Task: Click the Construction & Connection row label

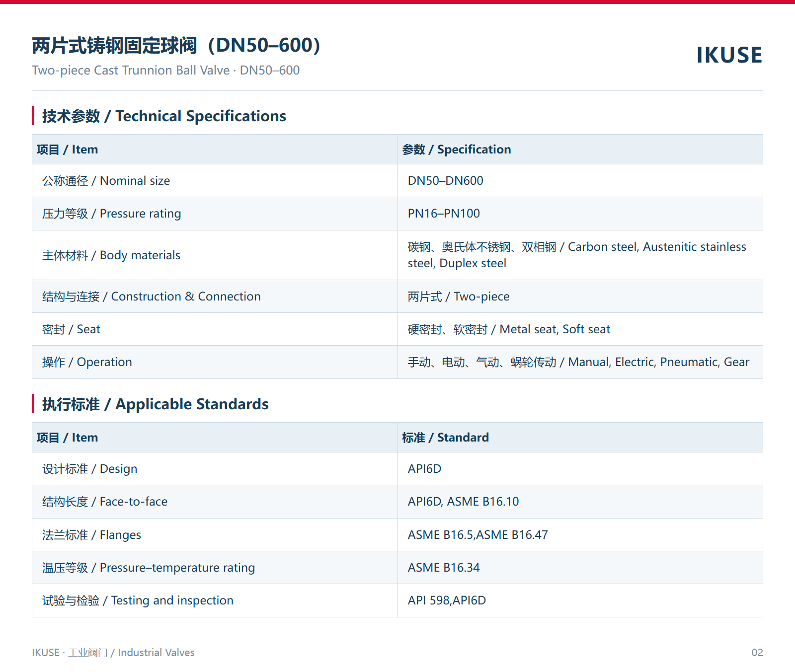Action: click(x=152, y=297)
